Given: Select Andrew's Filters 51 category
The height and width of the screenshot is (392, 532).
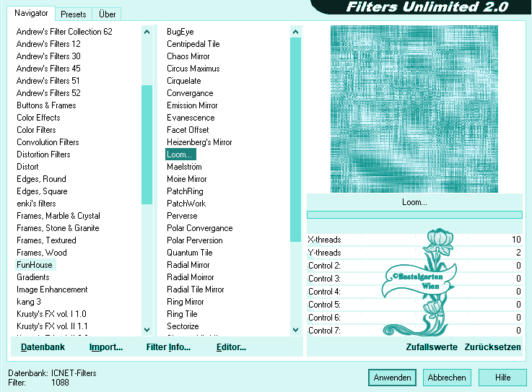Looking at the screenshot, I should pyautogui.click(x=48, y=80).
